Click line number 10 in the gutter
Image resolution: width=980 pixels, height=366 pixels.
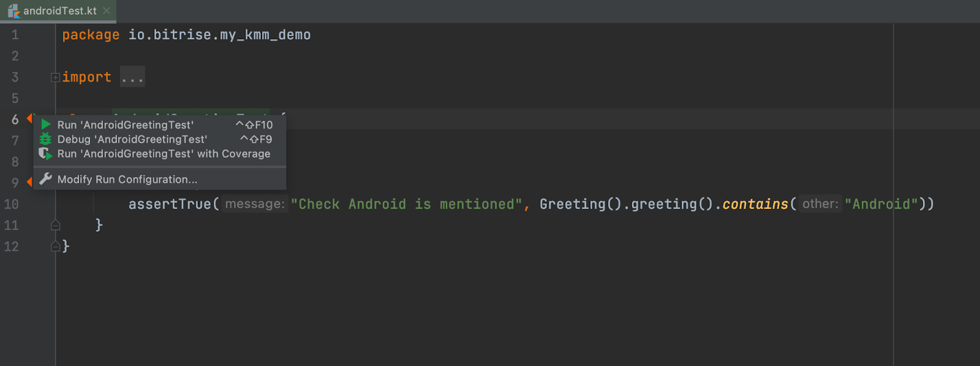tap(11, 204)
